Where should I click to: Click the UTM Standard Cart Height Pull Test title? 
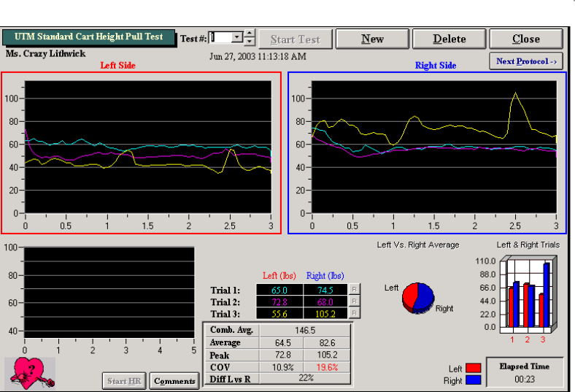click(89, 36)
